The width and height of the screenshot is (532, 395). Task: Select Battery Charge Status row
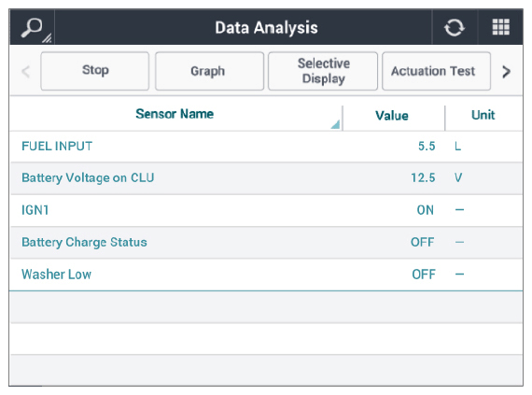[x=266, y=242]
